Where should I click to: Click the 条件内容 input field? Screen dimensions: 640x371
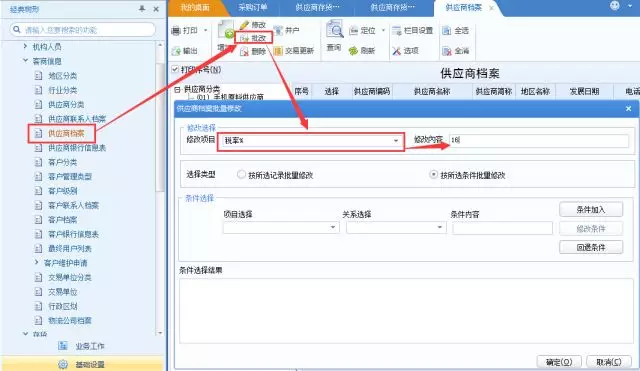coord(502,228)
